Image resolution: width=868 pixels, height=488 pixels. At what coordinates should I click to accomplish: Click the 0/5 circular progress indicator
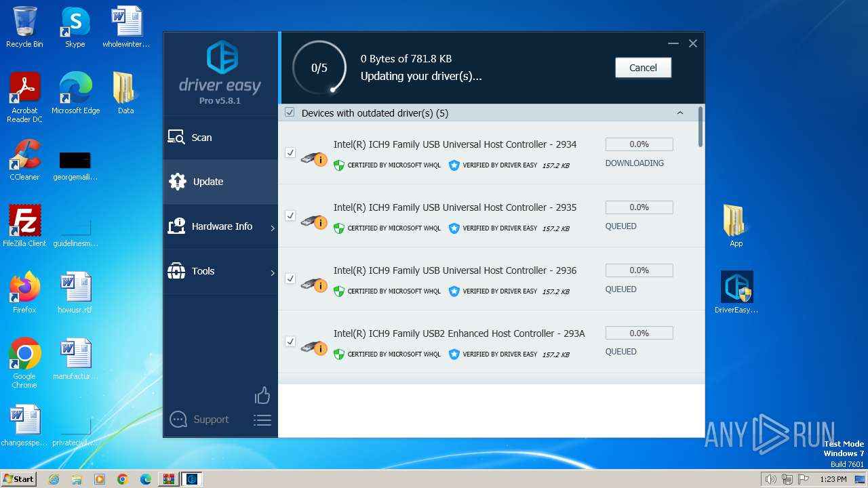(319, 68)
